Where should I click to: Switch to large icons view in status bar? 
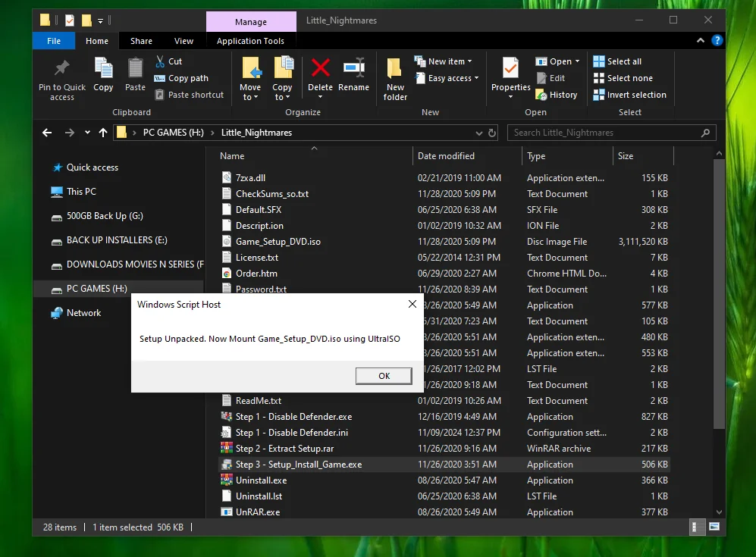click(x=714, y=527)
